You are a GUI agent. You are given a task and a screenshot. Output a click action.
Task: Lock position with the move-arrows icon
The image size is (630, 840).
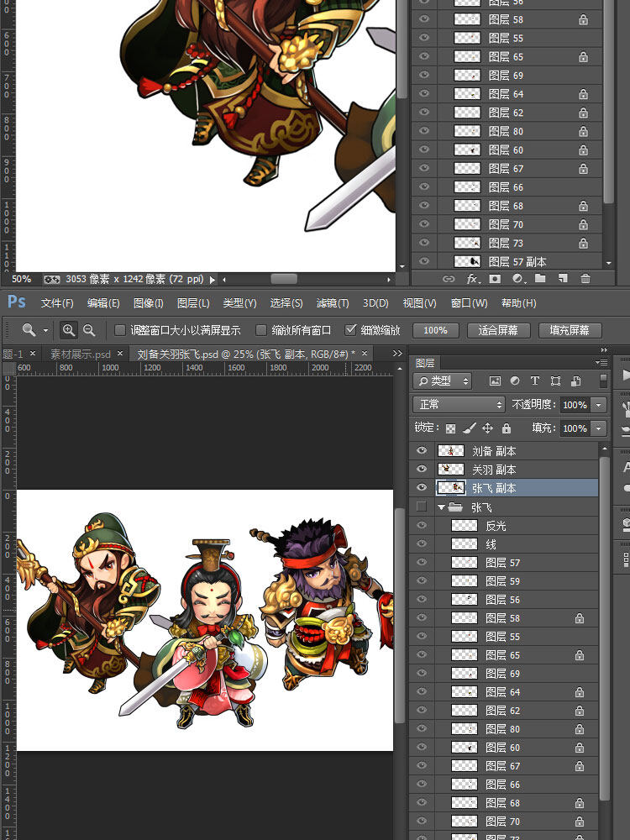(487, 428)
